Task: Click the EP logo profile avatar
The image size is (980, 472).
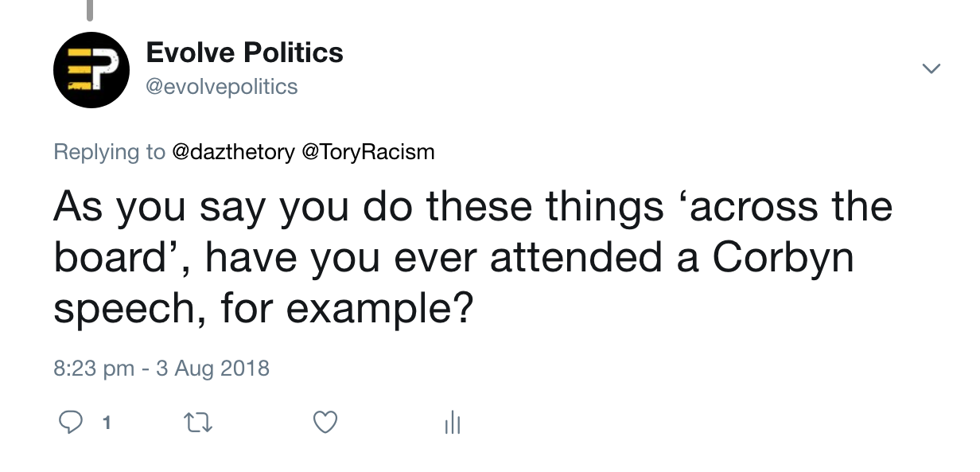Action: (91, 70)
